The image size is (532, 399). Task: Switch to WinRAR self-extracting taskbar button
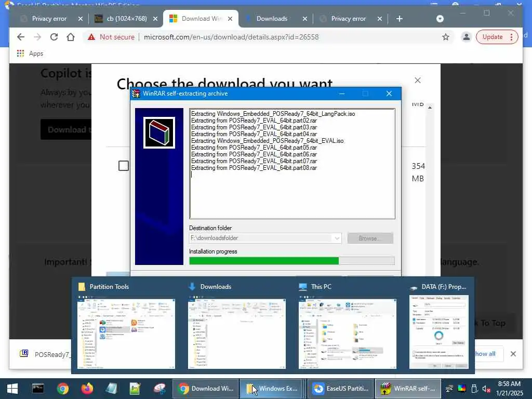click(408, 389)
